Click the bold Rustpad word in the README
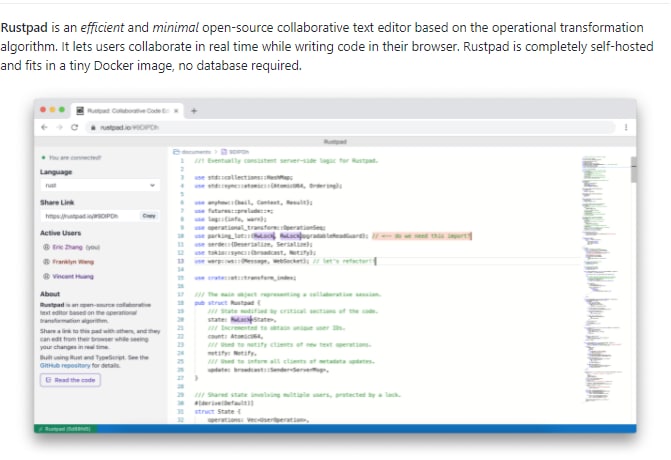Viewport: 671px width, 460px height. (24, 28)
